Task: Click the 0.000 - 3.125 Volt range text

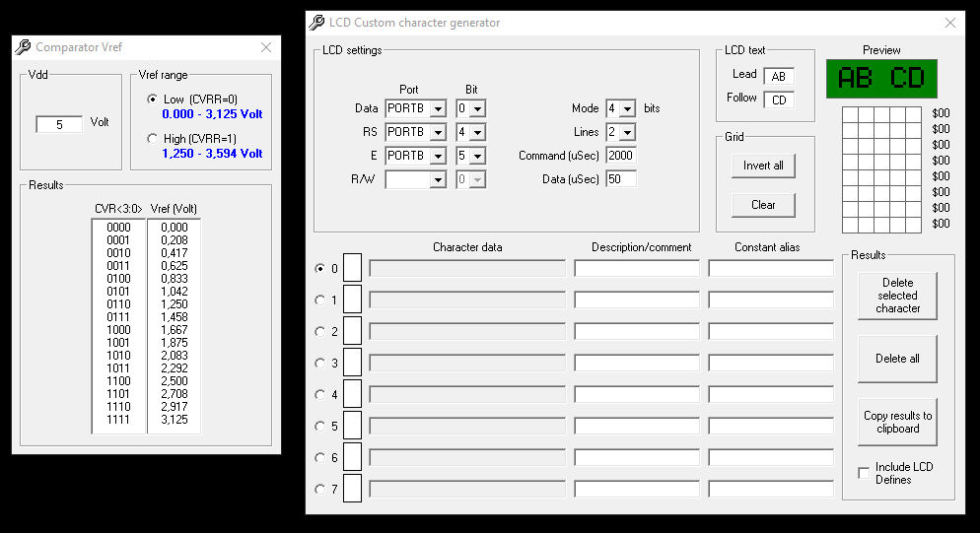Action: 213,114
